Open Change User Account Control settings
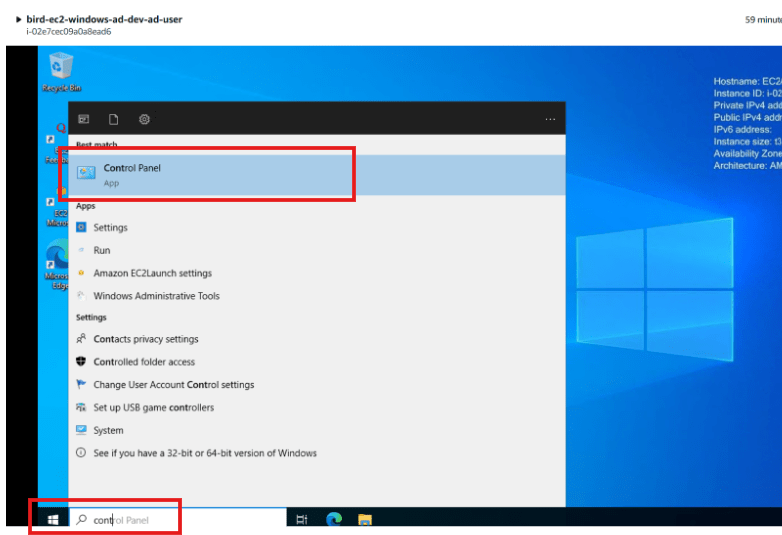 (317, 385)
